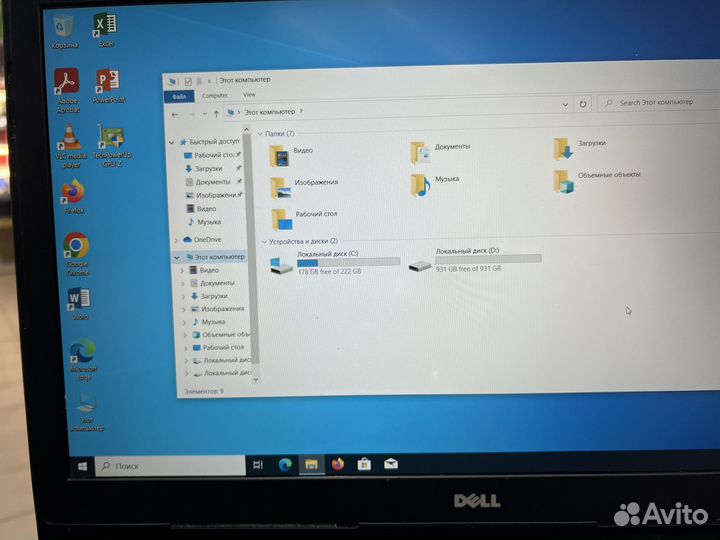720x540 pixels.
Task: Collapse the Папки (7) group
Action: [x=260, y=134]
